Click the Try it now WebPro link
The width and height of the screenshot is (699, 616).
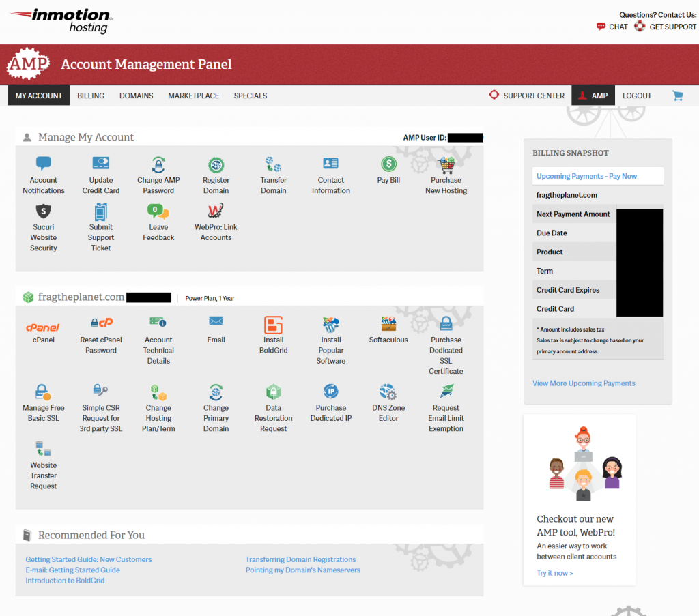[x=555, y=573]
